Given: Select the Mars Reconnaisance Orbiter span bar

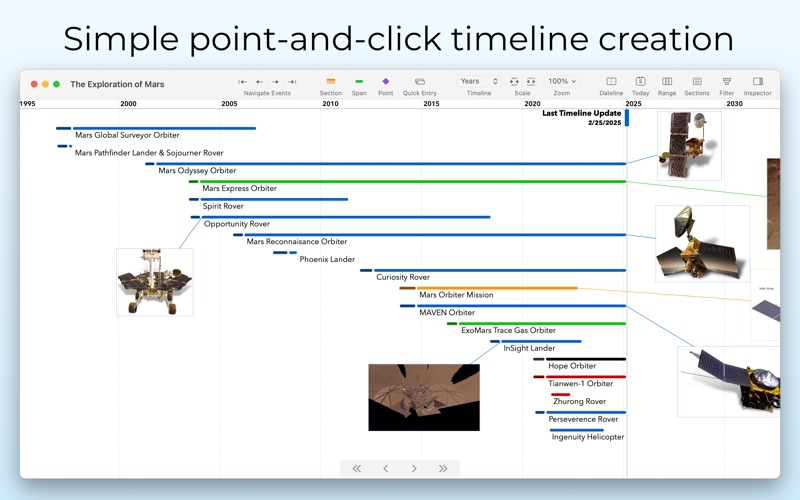Looking at the screenshot, I should (x=435, y=235).
